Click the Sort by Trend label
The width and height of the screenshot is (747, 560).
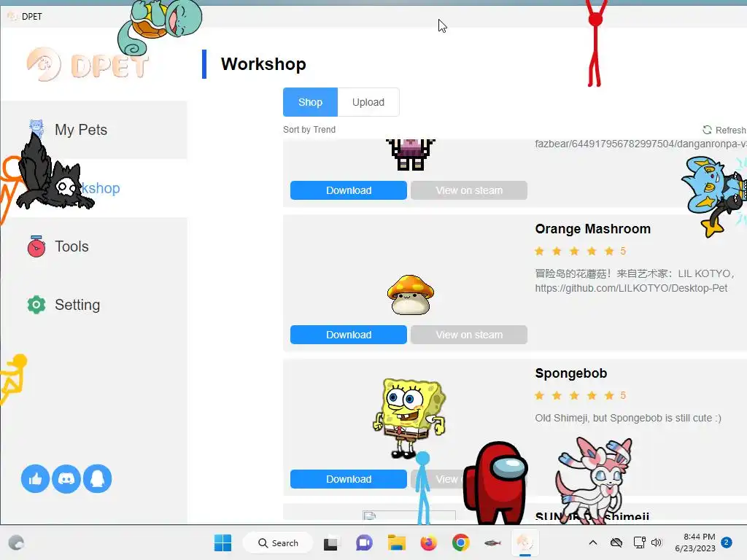[x=309, y=130]
